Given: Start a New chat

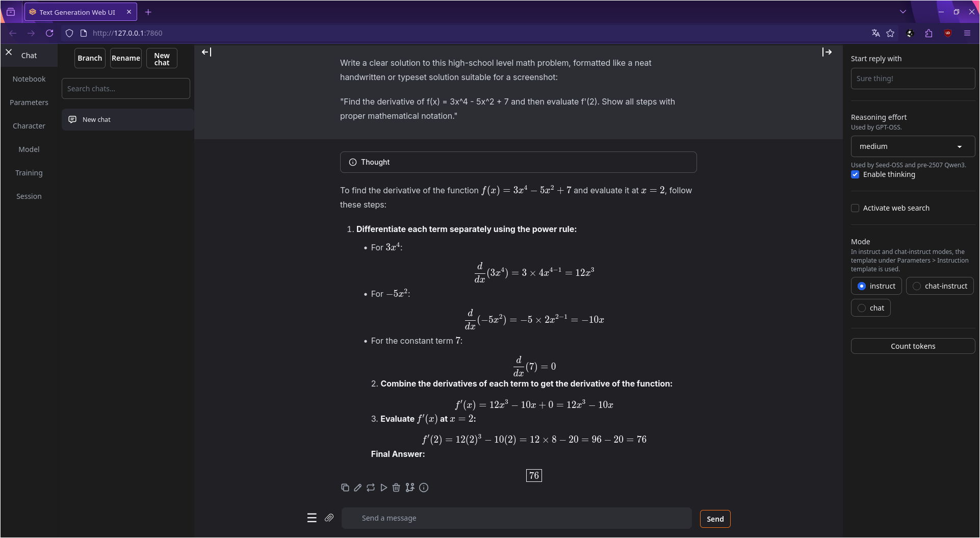Looking at the screenshot, I should click(x=161, y=58).
